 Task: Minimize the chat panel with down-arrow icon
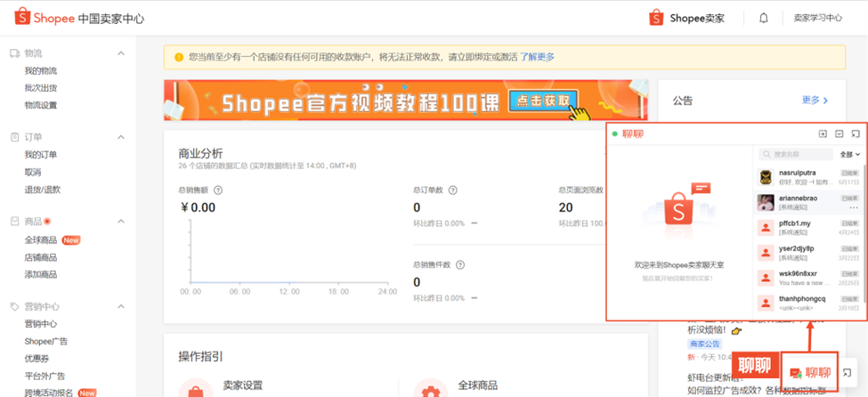[x=839, y=134]
